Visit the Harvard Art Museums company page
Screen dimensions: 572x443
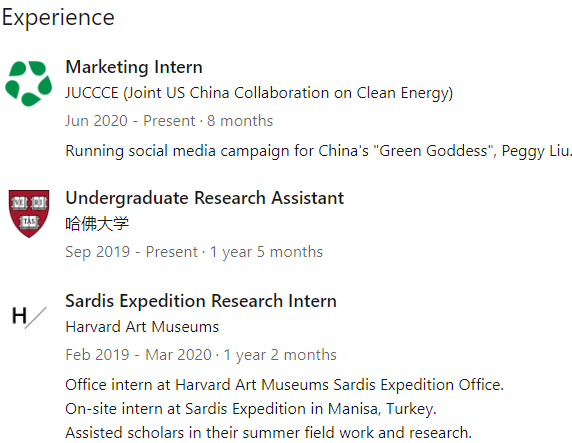coord(142,327)
